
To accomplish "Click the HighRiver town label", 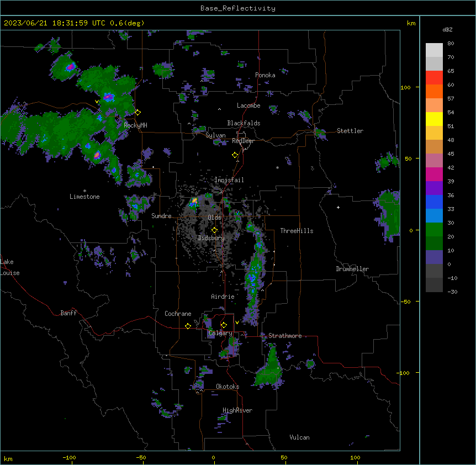I will (x=237, y=410).
